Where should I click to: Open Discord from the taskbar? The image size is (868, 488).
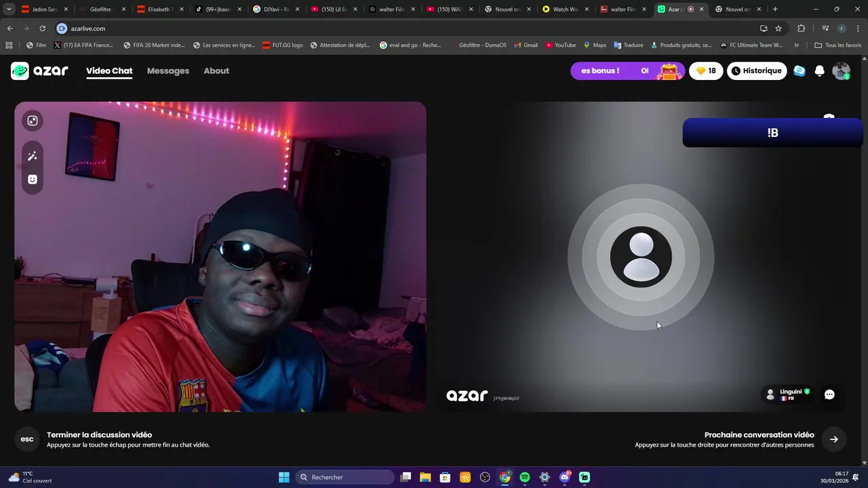564,477
